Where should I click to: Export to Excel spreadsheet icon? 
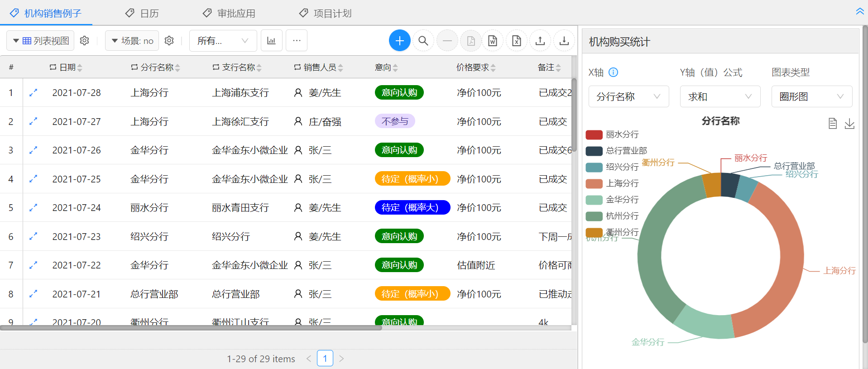coord(517,41)
